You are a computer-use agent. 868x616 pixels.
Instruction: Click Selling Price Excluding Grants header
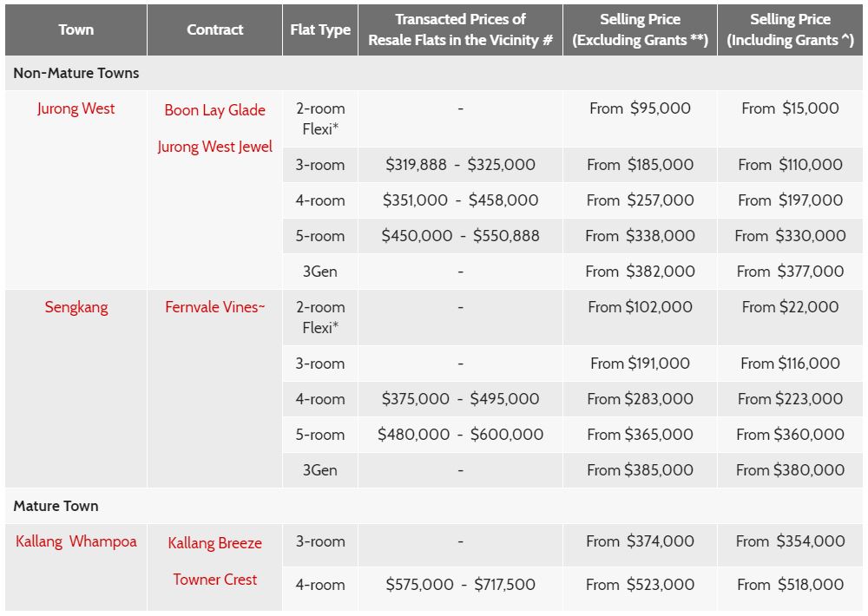pos(640,29)
